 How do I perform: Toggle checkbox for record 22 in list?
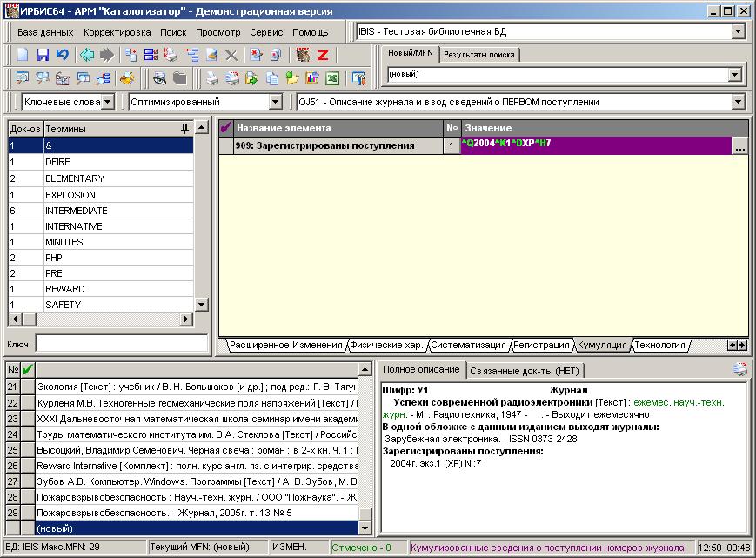click(x=28, y=403)
